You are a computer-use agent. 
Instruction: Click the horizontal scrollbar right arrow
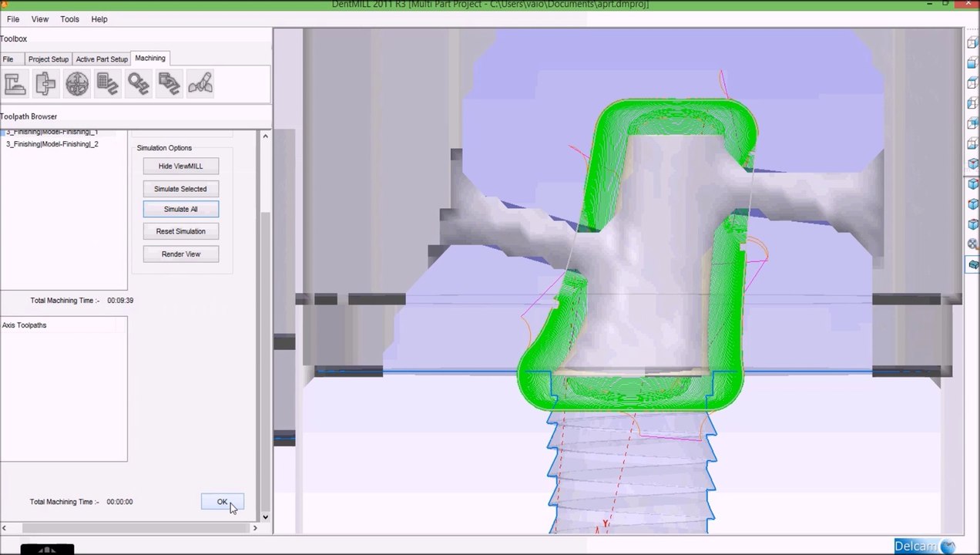tap(255, 528)
